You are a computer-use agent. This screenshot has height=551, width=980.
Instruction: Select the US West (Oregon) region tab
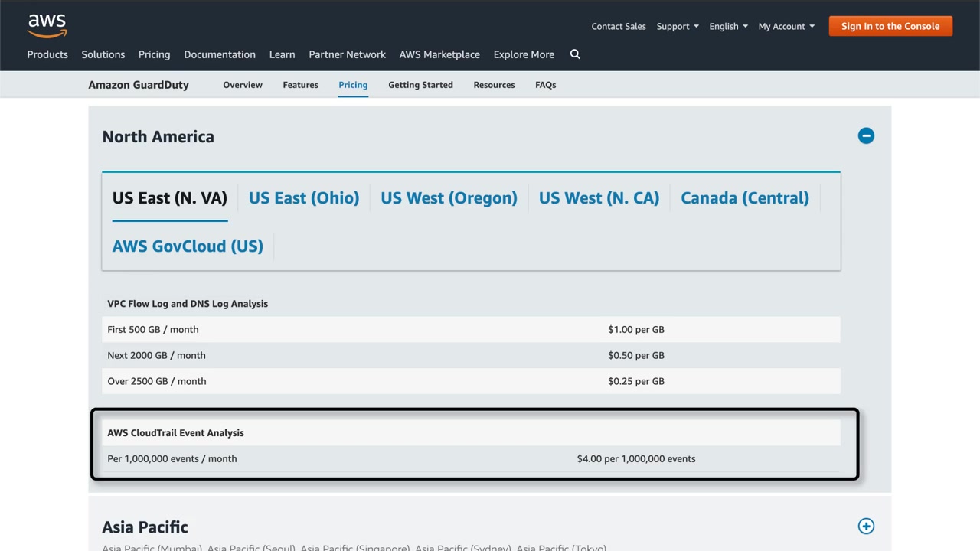(x=449, y=198)
